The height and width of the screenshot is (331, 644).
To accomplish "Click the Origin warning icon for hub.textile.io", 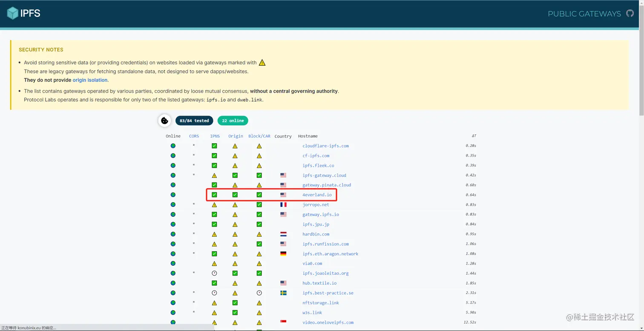I will pos(235,283).
